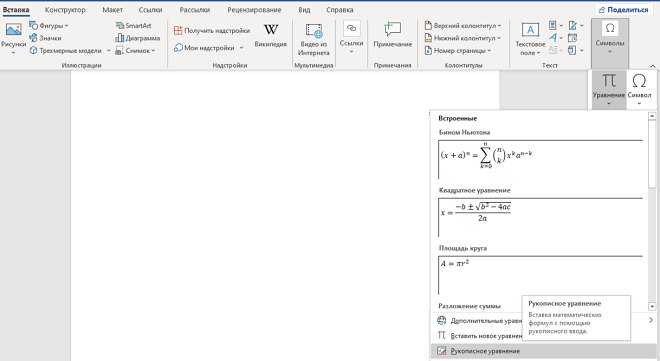Viewport: 660px width, 361px height.
Task: Click the Трехмерные модели icon
Action: click(33, 50)
